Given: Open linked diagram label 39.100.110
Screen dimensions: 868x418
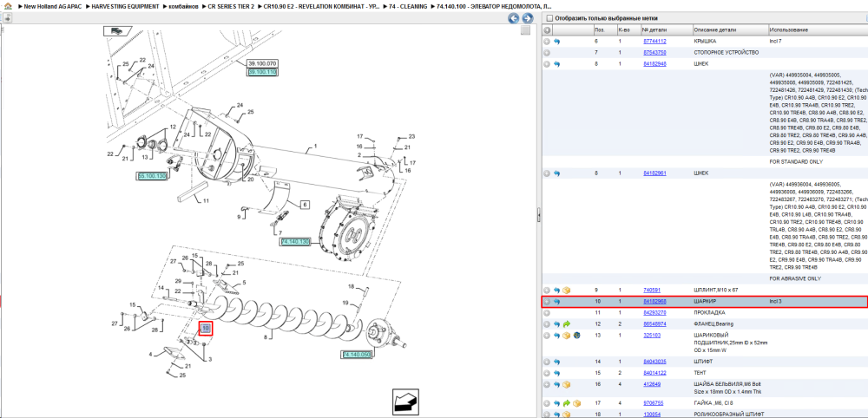Looking at the screenshot, I should [x=262, y=73].
